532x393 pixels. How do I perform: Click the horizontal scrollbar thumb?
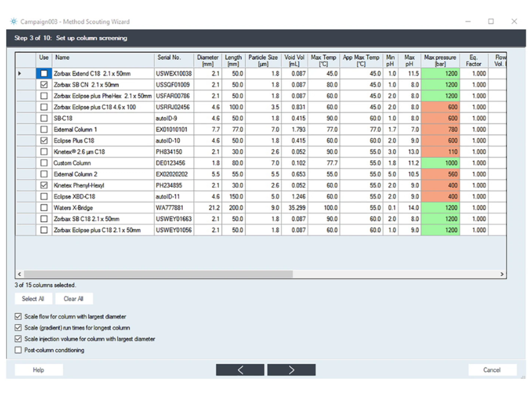pyautogui.click(x=158, y=274)
